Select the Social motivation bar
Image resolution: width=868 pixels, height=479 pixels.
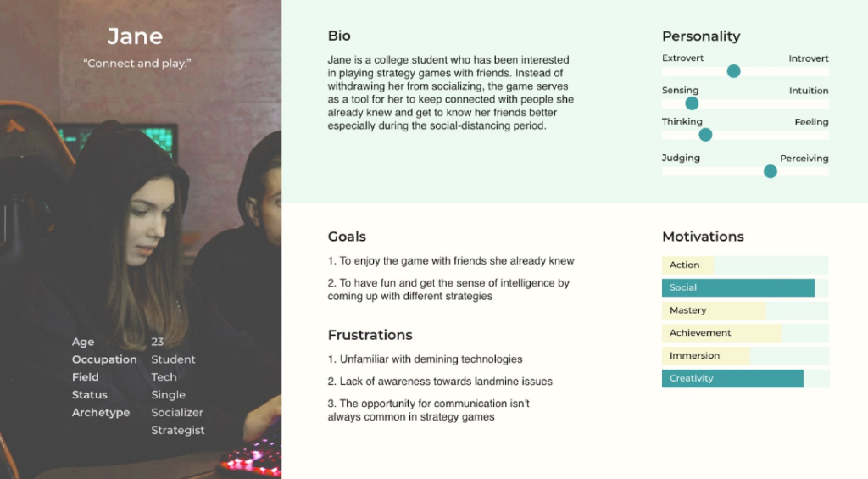tap(745, 287)
